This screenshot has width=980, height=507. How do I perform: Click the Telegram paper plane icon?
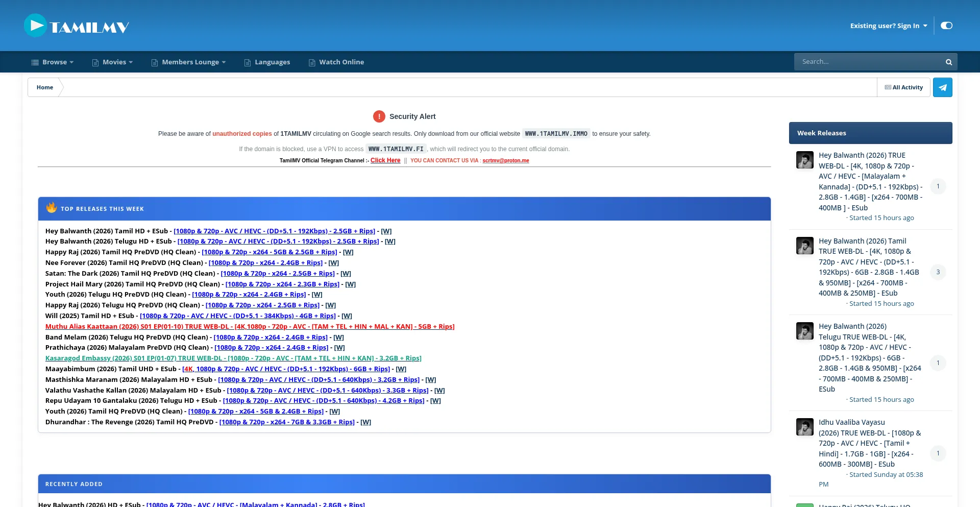[943, 87]
